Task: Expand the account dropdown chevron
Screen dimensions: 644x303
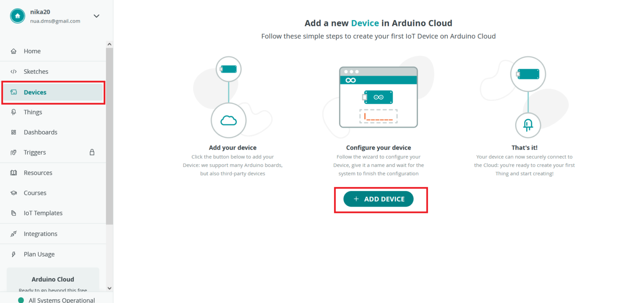Action: pyautogui.click(x=96, y=16)
